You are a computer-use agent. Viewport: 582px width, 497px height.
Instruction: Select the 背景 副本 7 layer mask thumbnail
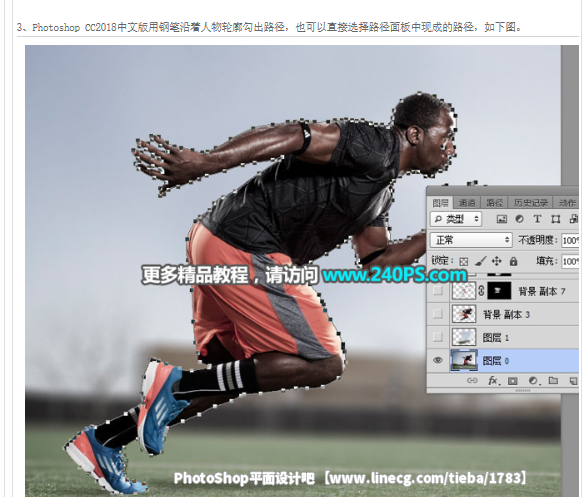(499, 291)
